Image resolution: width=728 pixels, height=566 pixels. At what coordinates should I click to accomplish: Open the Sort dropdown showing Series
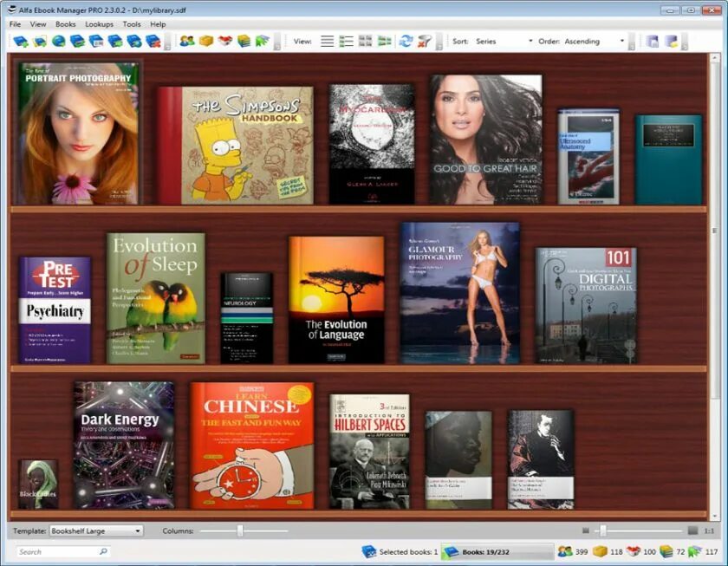(504, 42)
